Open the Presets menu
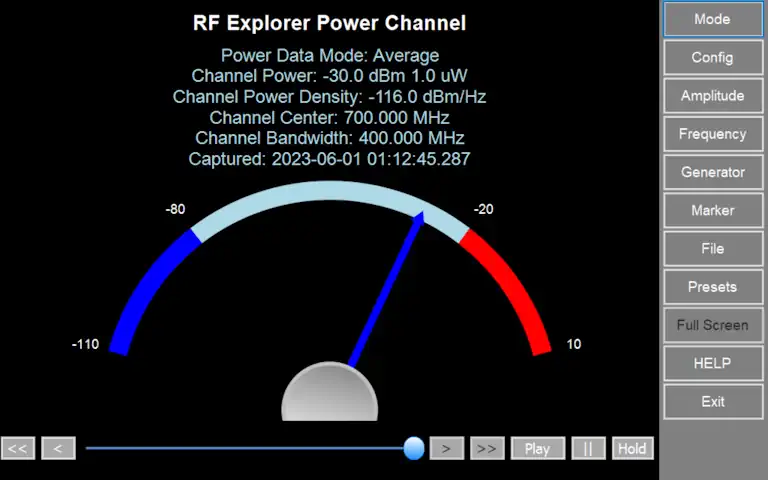768x480 pixels. pyautogui.click(x=712, y=287)
